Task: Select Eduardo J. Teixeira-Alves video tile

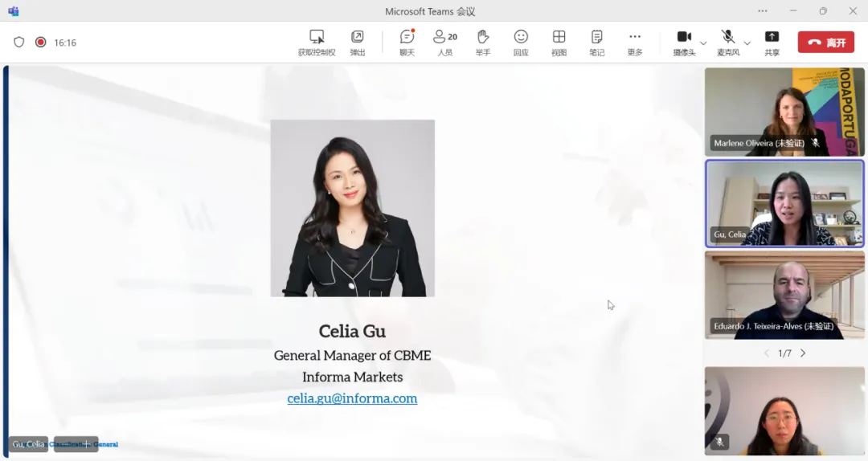Action: tap(784, 295)
